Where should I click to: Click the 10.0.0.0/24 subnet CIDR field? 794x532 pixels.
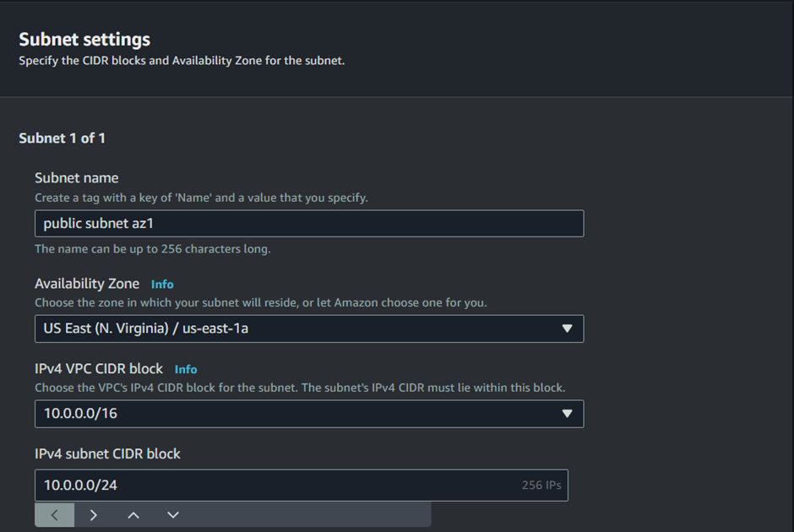point(302,485)
